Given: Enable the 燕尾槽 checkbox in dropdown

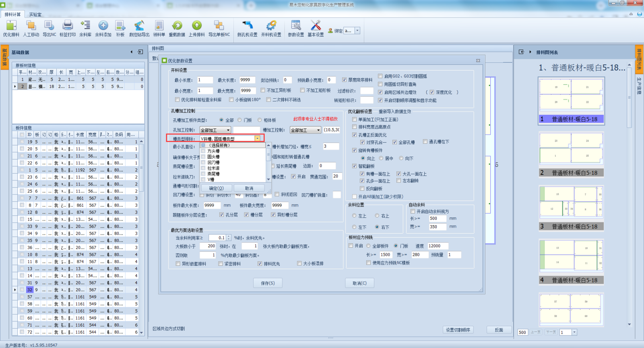Looking at the screenshot, I should (x=204, y=174).
